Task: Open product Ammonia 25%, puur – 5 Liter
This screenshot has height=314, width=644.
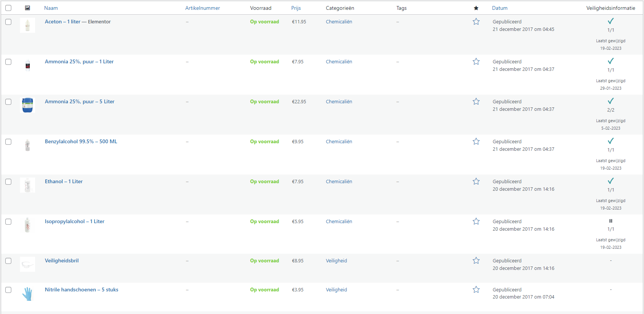Action: tap(80, 101)
